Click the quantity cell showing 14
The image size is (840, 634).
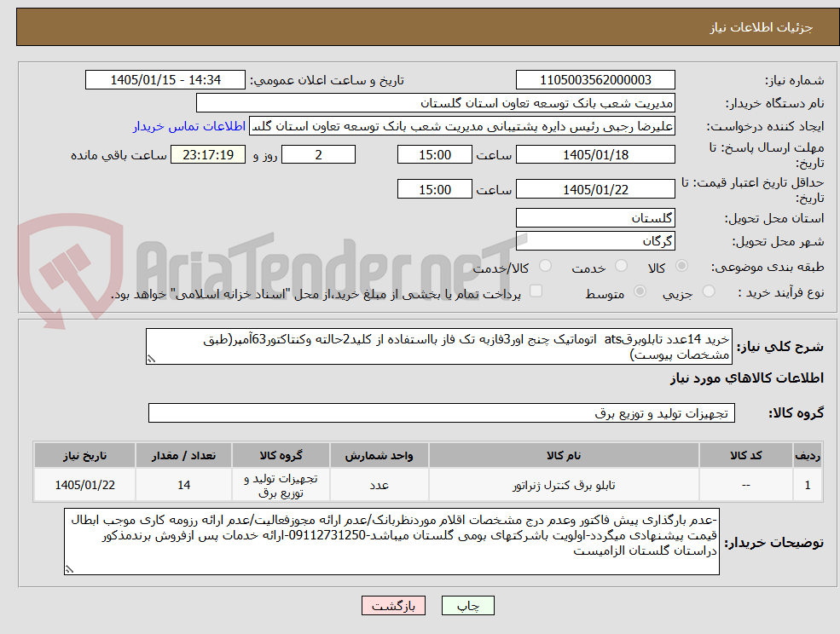[x=183, y=485]
